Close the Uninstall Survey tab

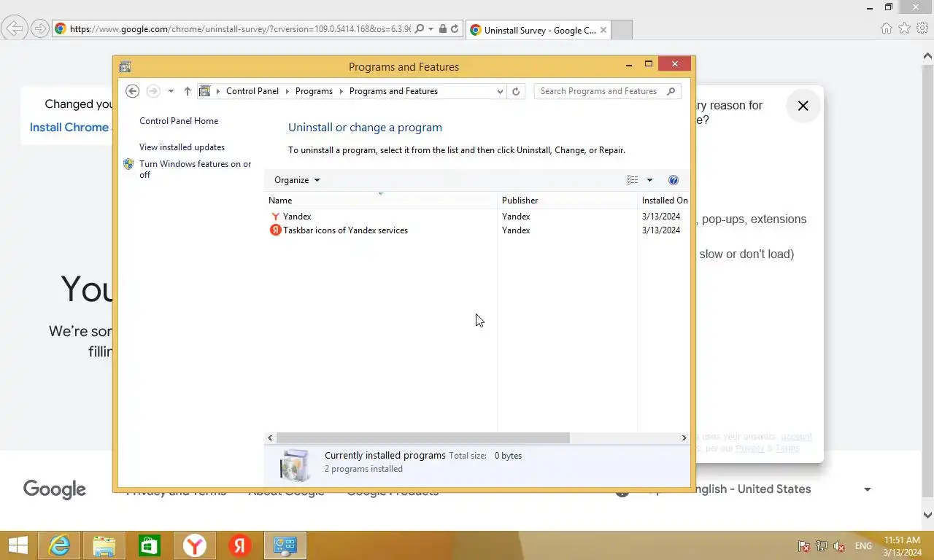point(603,30)
